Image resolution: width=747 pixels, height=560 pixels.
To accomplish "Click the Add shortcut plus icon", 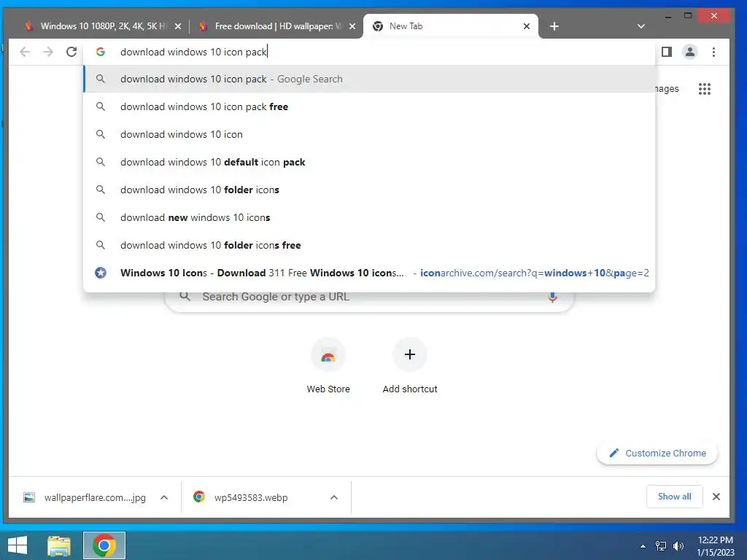I will [x=410, y=355].
